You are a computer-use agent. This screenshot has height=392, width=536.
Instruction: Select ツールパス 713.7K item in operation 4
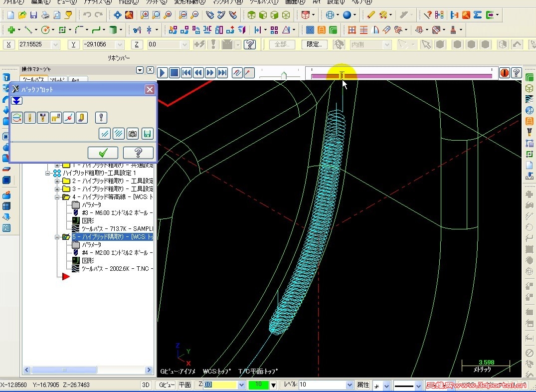(x=117, y=228)
